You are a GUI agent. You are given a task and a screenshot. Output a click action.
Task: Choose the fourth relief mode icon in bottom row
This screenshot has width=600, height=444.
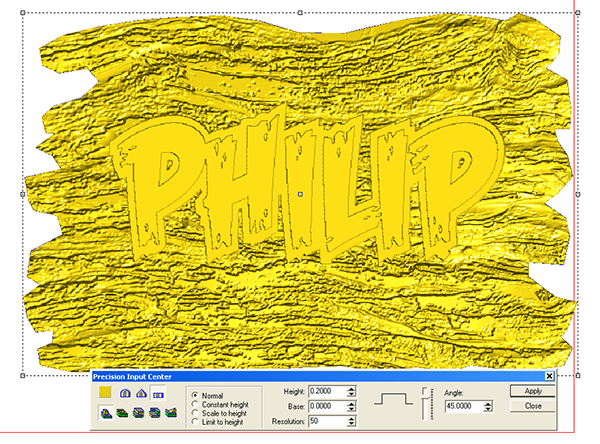click(x=155, y=413)
